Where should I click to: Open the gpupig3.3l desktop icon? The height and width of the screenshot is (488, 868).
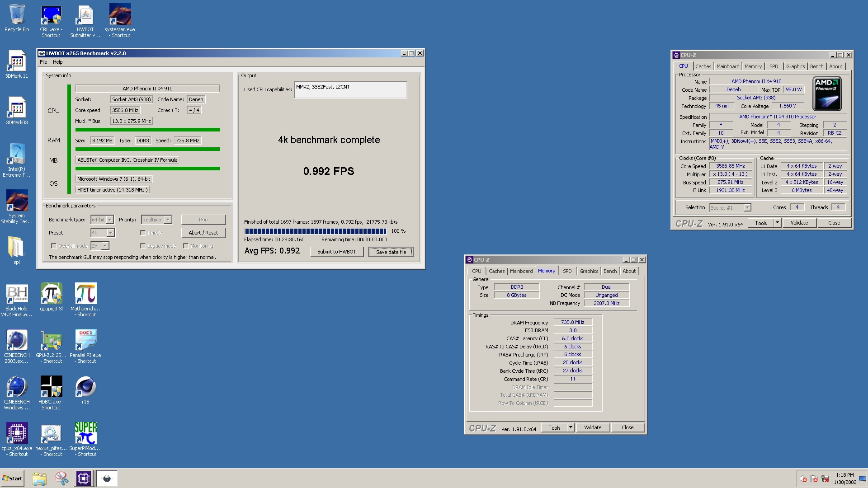(x=51, y=297)
